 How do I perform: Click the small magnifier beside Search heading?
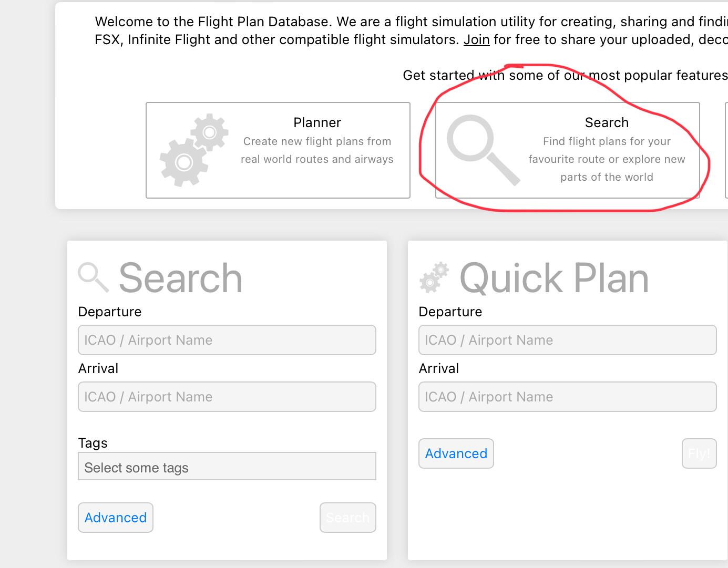(93, 277)
